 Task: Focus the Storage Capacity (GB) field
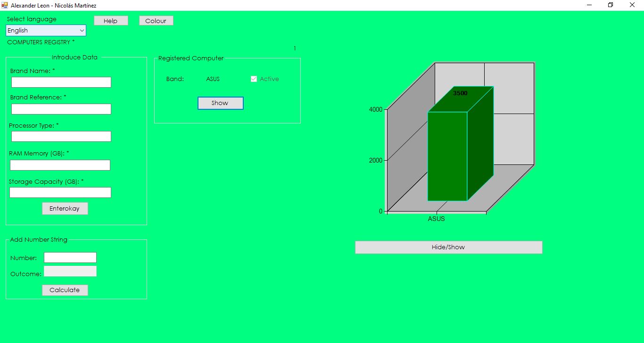(x=60, y=193)
